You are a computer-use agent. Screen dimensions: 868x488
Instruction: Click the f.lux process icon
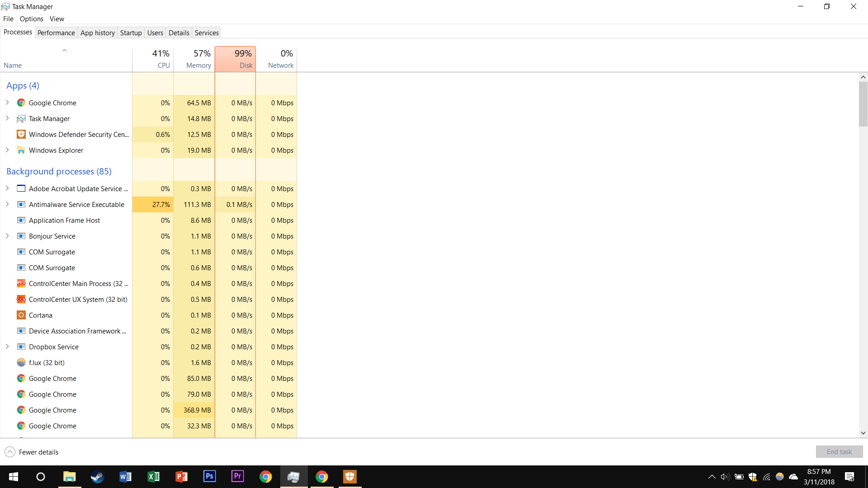21,363
